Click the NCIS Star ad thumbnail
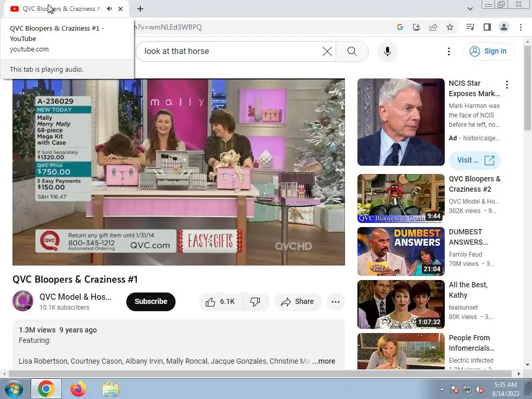The height and width of the screenshot is (399, 532). (x=401, y=122)
